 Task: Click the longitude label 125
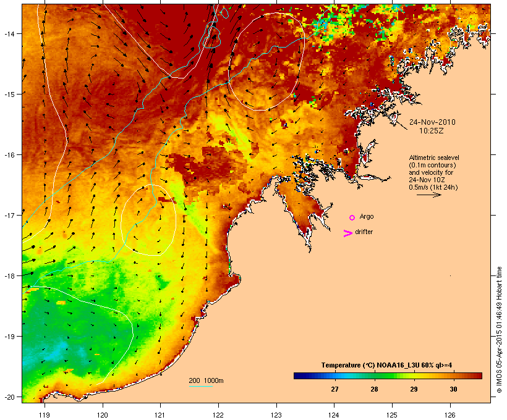point(392,415)
